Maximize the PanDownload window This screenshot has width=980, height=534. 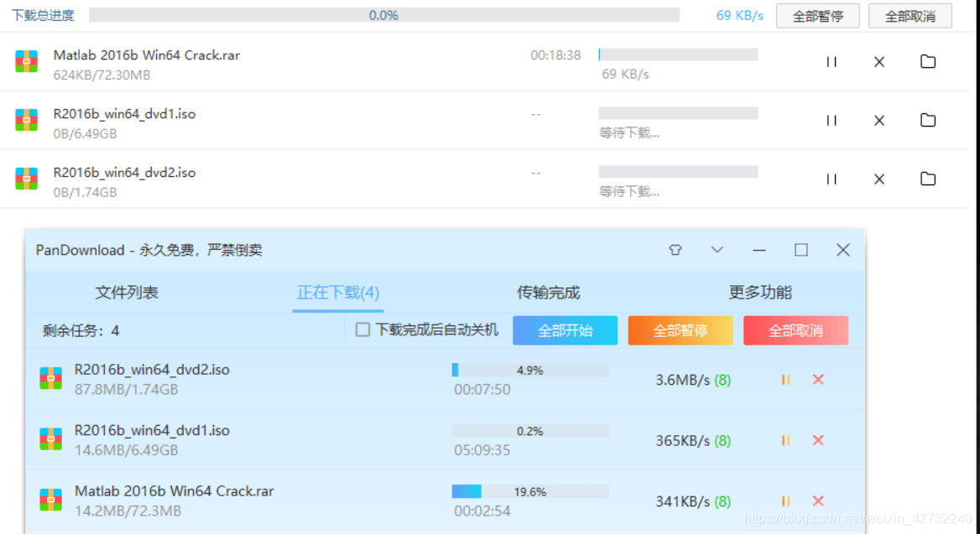point(801,250)
